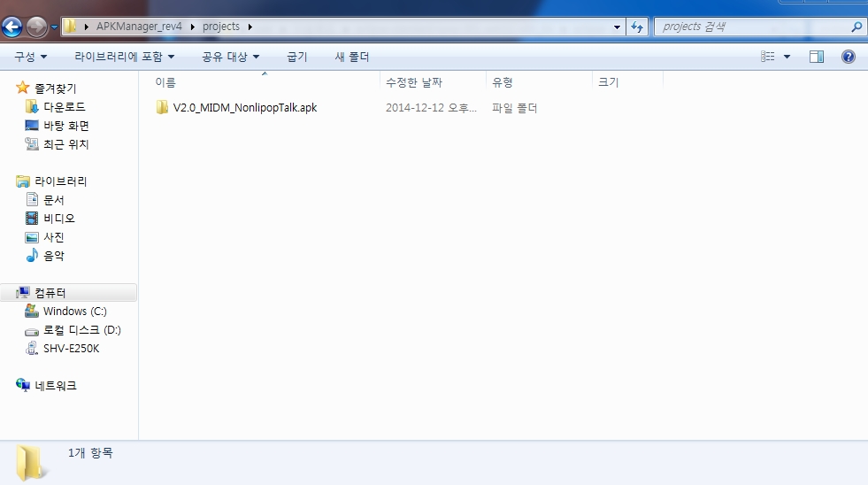
Task: Click the Forward navigation arrow button
Action: pos(37,27)
